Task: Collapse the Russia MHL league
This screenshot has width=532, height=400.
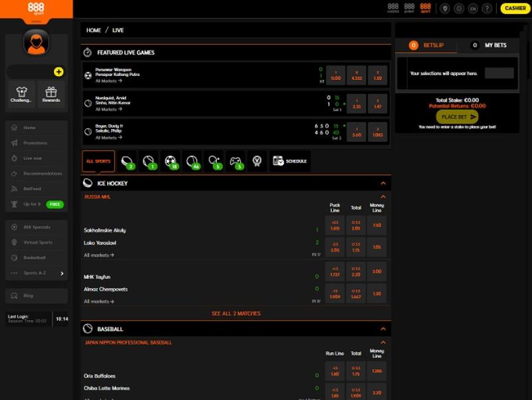Action: pos(383,197)
